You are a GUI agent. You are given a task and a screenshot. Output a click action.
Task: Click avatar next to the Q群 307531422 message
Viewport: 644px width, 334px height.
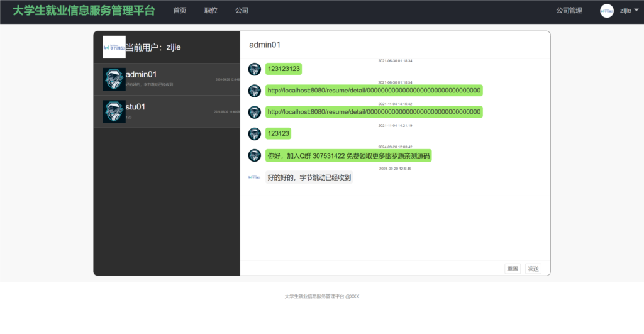pos(255,155)
